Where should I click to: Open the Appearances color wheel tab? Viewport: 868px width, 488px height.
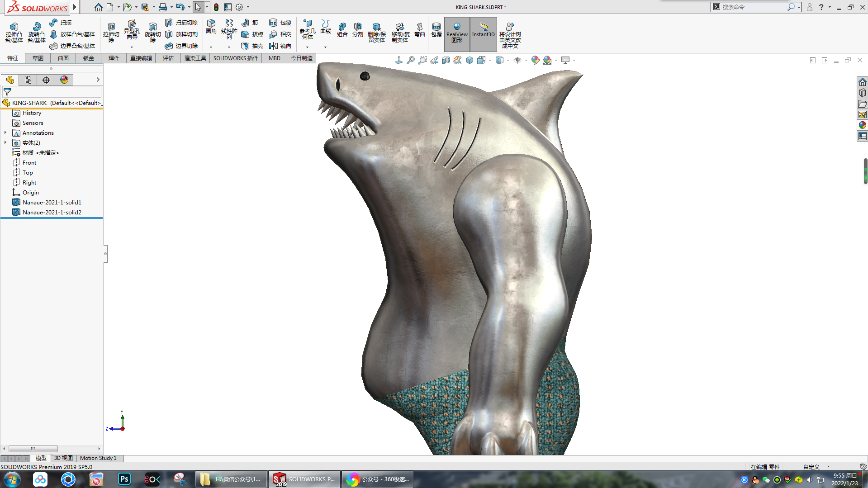64,80
